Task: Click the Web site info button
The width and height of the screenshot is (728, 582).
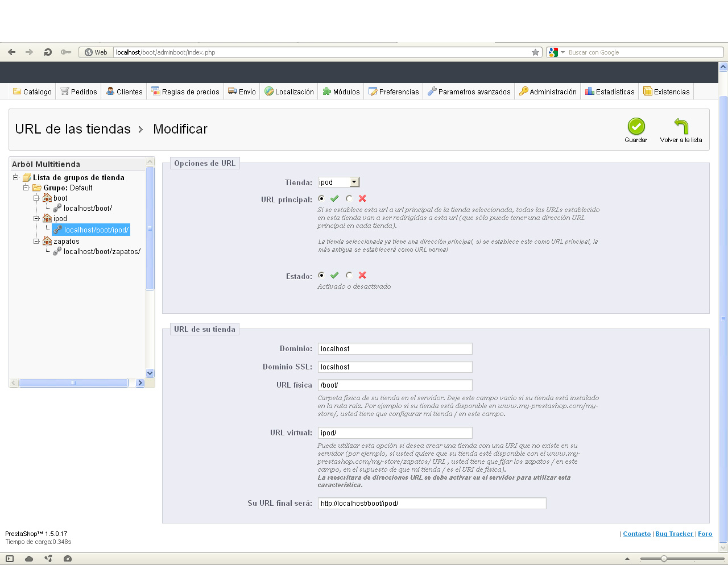Action: 96,52
